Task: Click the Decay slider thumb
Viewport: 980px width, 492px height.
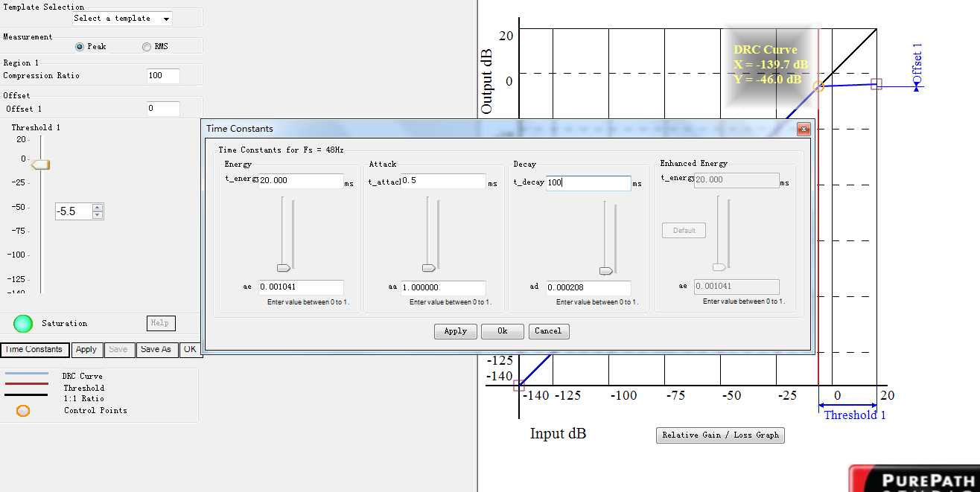Action: [606, 271]
